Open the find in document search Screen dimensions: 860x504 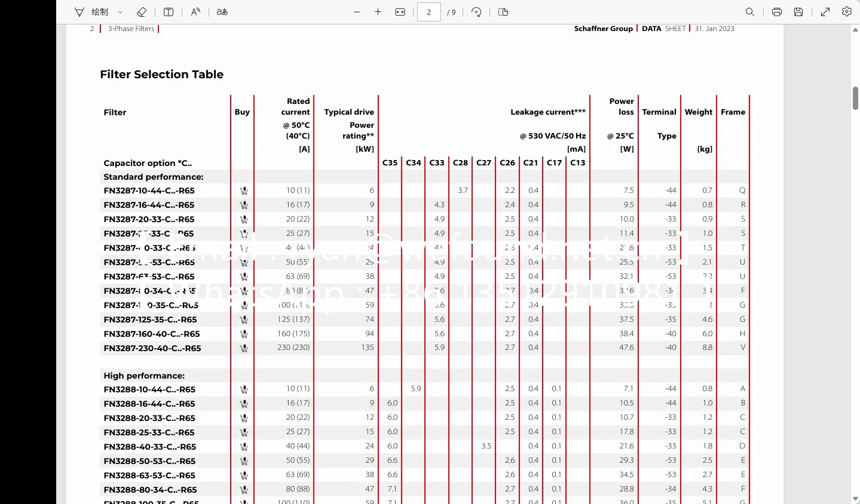pos(750,12)
